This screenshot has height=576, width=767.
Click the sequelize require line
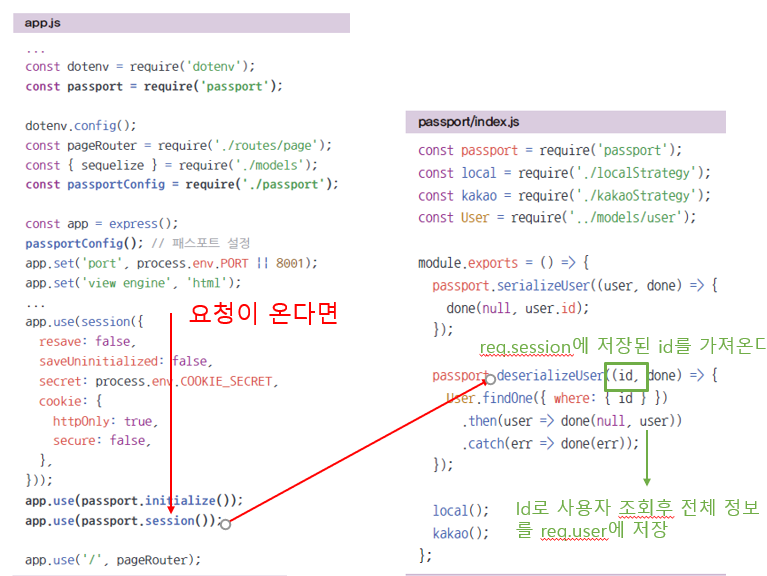(x=171, y=165)
